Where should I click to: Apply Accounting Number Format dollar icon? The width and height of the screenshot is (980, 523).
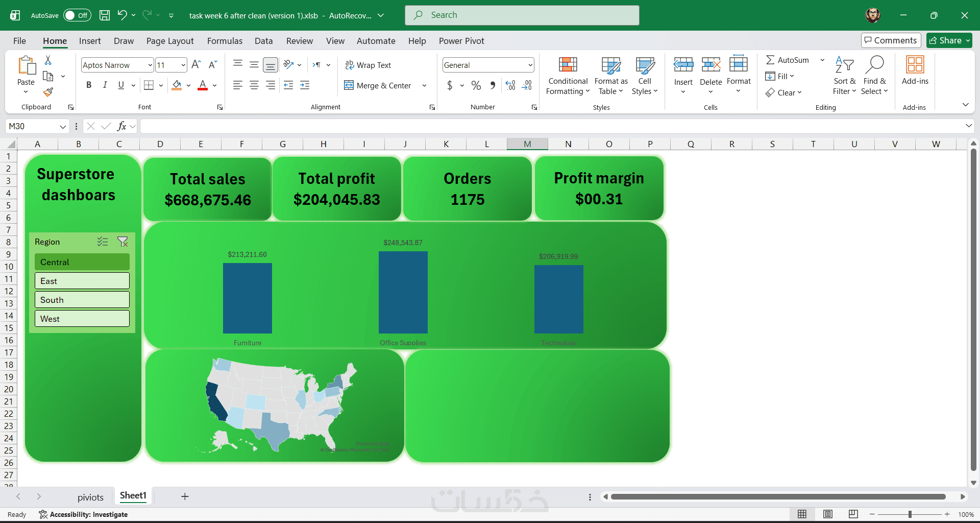point(450,85)
